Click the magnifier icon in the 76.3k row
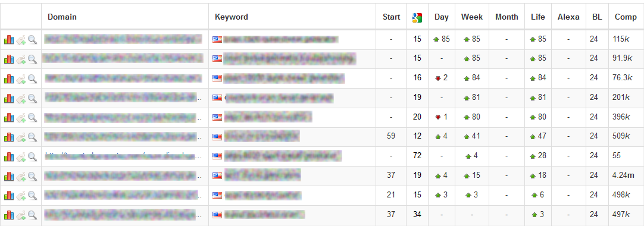644x226 pixels. (33, 79)
